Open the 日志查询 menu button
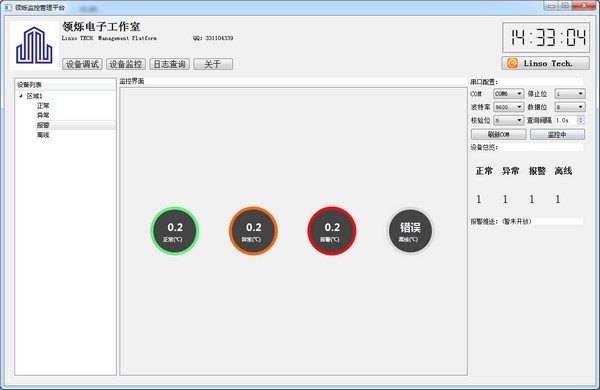Screen dimensions: 600x390 170,64
